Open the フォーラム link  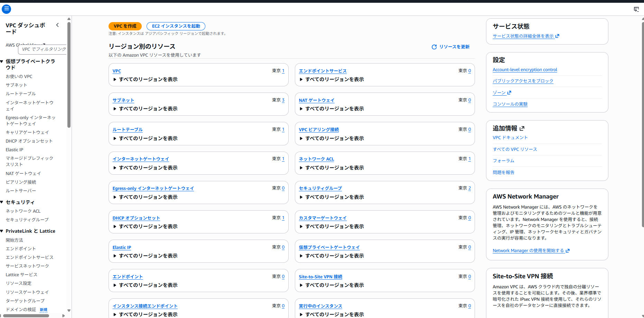(x=503, y=161)
